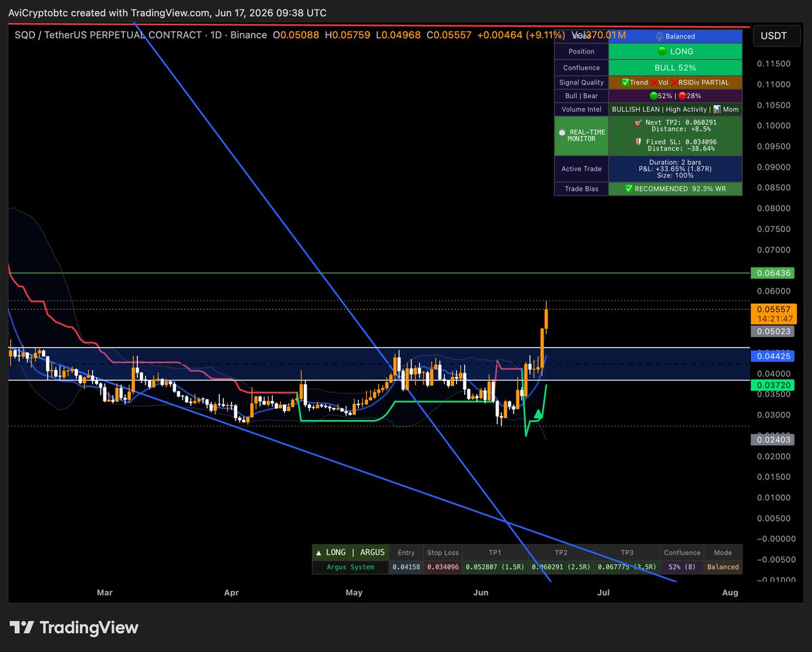The height and width of the screenshot is (652, 812).
Task: Click the gray 0.02403 price label
Action: (772, 439)
